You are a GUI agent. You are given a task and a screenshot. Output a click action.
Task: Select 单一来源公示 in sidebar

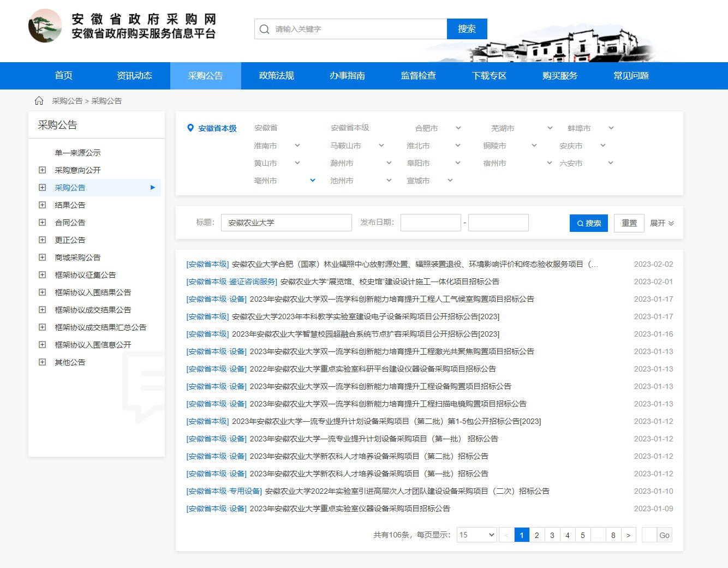77,153
